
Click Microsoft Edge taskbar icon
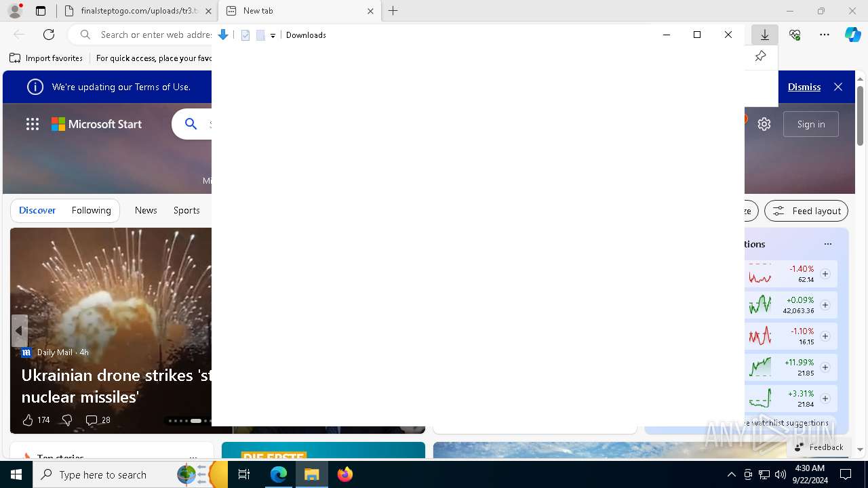click(279, 474)
